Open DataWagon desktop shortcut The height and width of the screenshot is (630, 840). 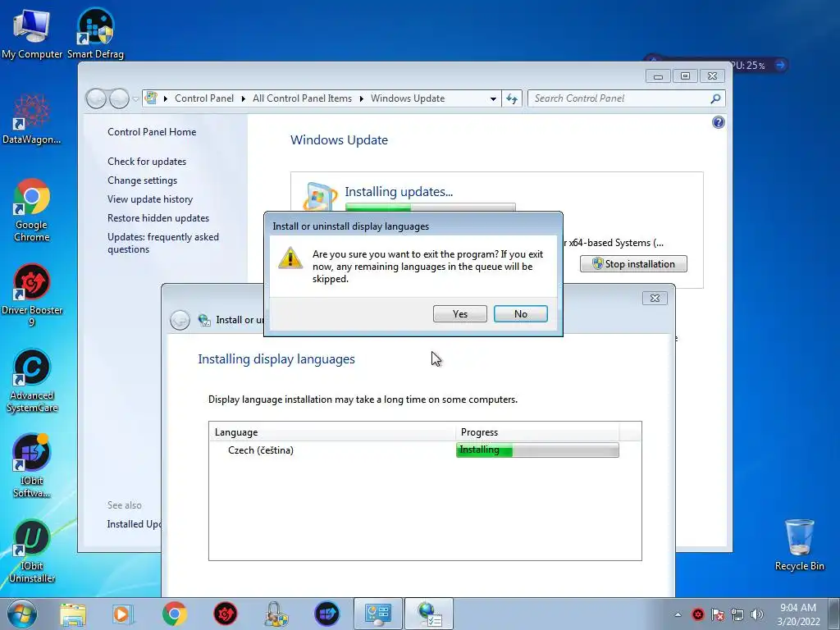click(32, 119)
